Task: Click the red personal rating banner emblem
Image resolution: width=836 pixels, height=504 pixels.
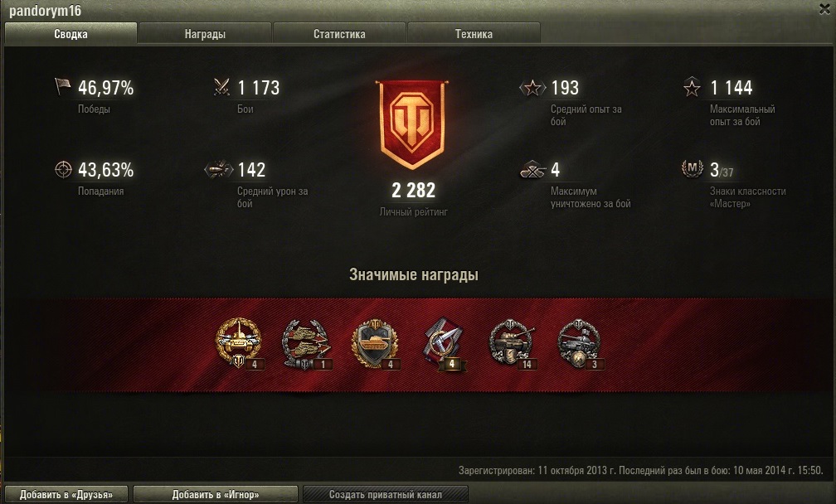Action: coord(411,124)
